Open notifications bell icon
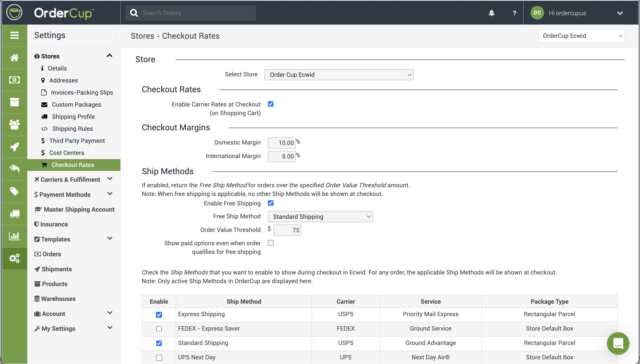The width and height of the screenshot is (640, 364). click(x=491, y=13)
